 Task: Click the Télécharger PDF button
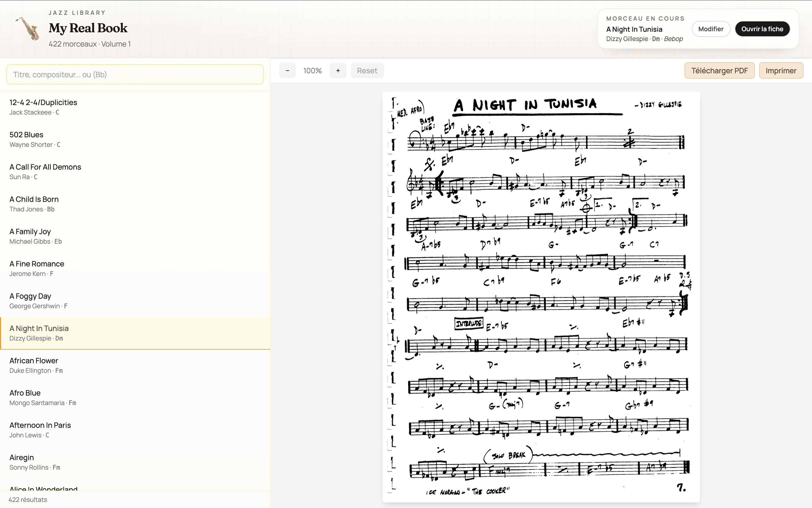(719, 71)
